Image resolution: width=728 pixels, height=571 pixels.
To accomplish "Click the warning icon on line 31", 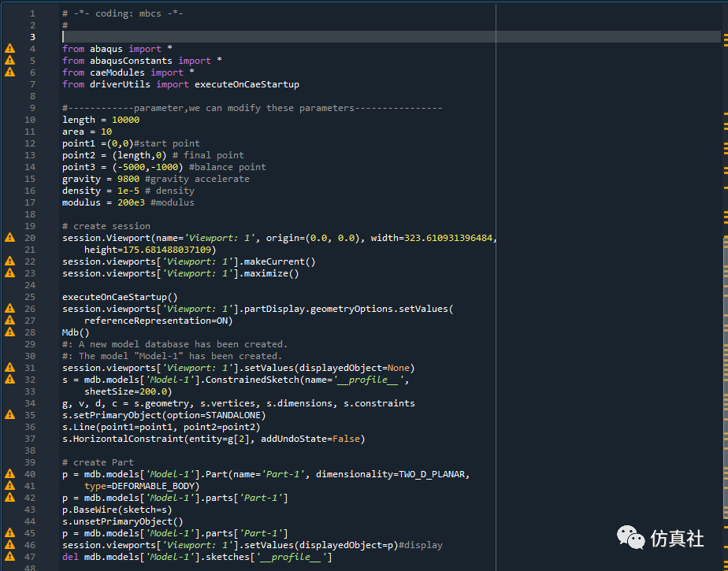I will pyautogui.click(x=9, y=368).
